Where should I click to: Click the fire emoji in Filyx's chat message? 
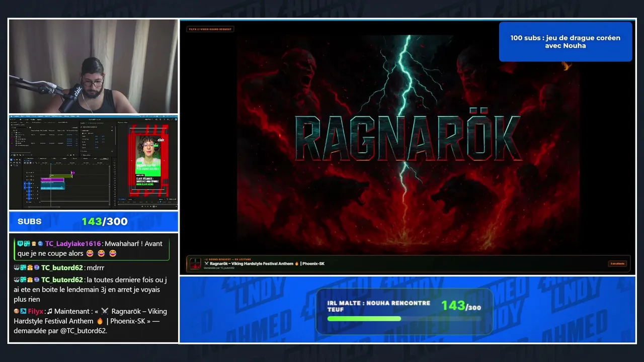coord(100,321)
